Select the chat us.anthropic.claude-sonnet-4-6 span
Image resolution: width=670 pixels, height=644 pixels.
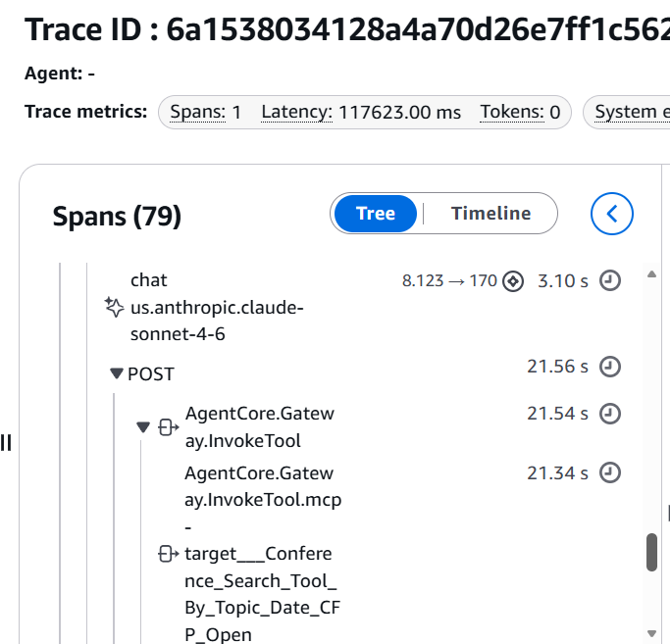pyautogui.click(x=217, y=307)
